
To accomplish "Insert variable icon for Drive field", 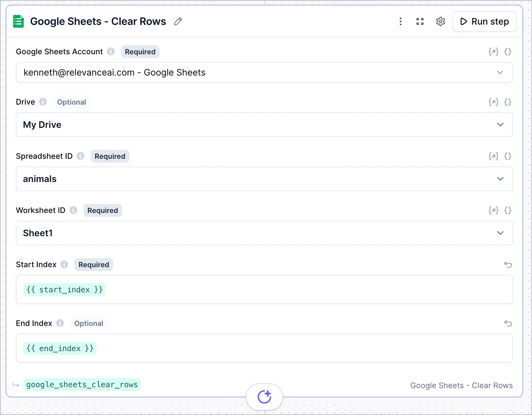I will pos(493,102).
